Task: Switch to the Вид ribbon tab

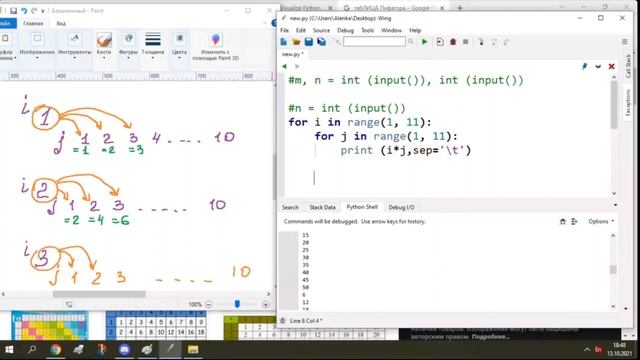Action: click(x=61, y=23)
